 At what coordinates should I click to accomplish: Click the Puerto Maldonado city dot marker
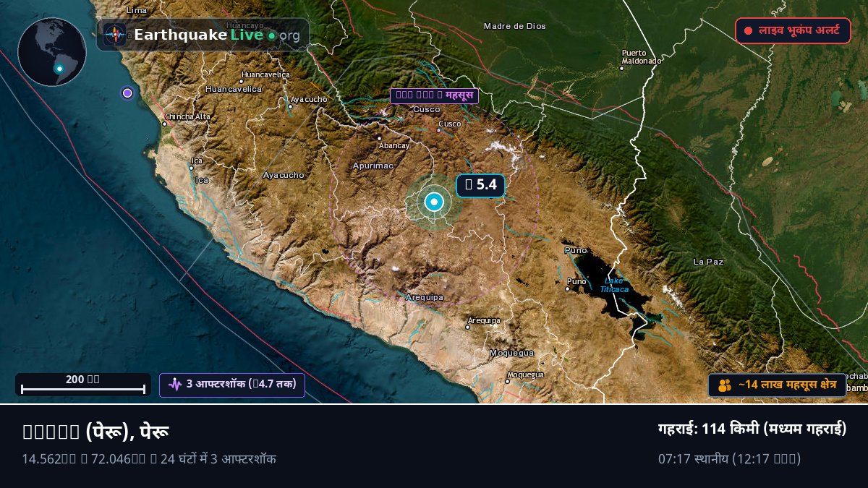pyautogui.click(x=621, y=68)
